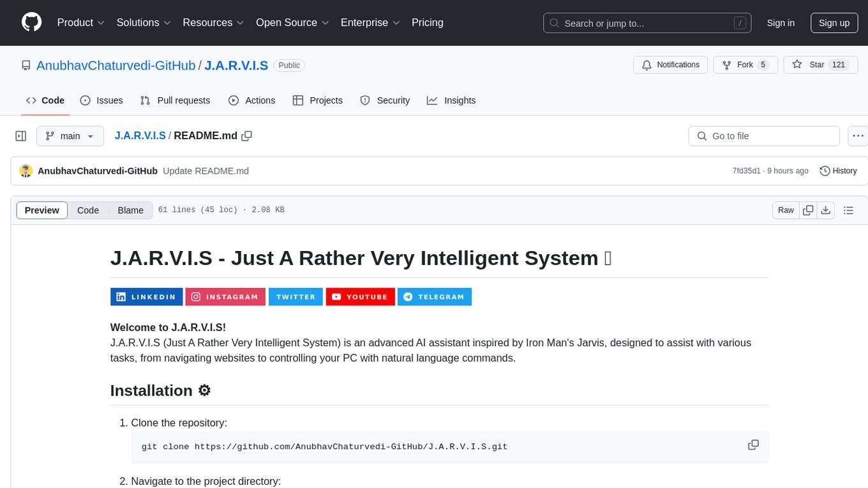Open the LinkedIn badge
868x488 pixels.
pyautogui.click(x=147, y=296)
